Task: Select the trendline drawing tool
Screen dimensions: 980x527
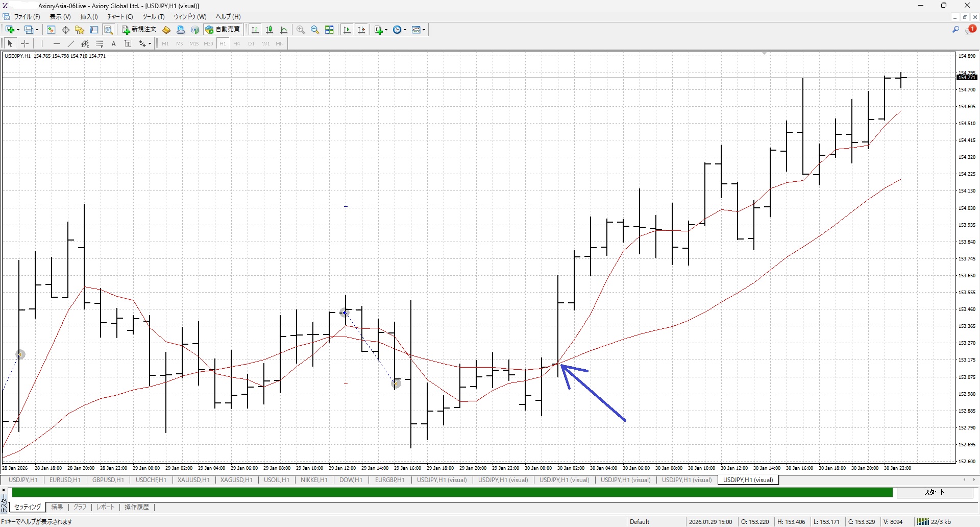Action: click(x=71, y=44)
